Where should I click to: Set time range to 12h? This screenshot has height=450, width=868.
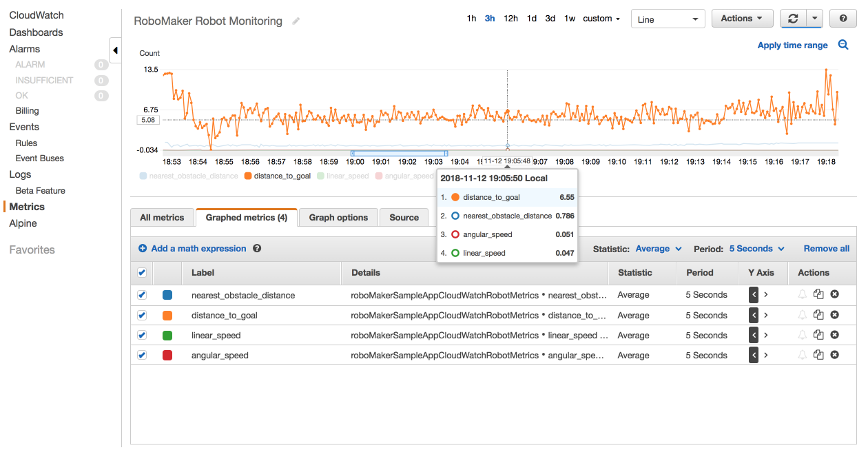[x=510, y=19]
